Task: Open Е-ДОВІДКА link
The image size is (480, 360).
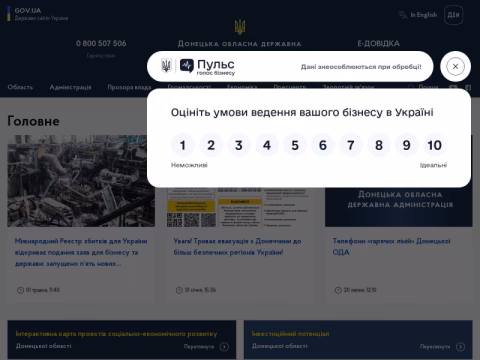Action: (x=378, y=44)
